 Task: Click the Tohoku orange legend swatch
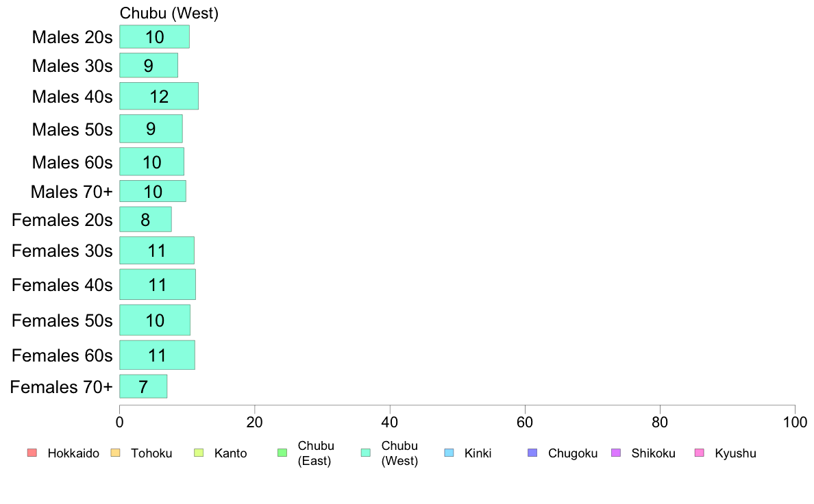click(115, 453)
